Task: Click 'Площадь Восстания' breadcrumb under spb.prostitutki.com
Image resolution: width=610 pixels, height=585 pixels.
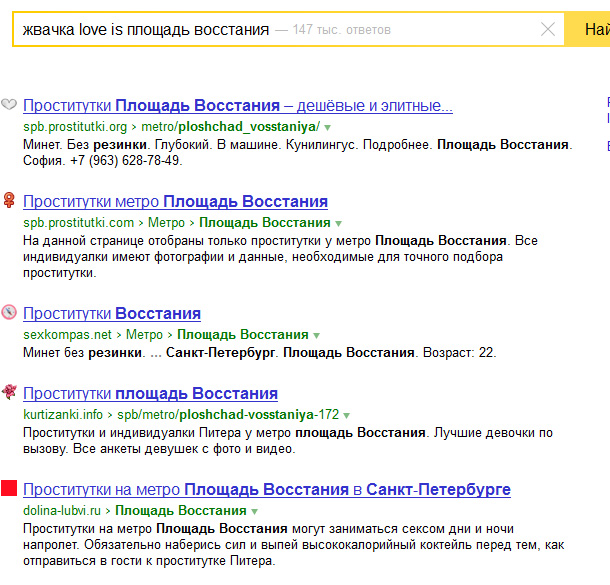Action: click(265, 222)
